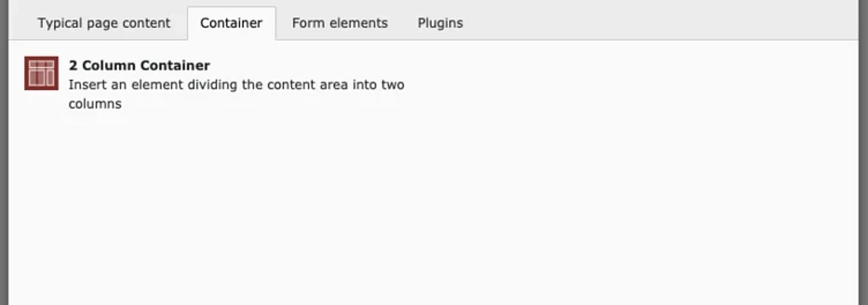868x305 pixels.
Task: Click the 2 Column Container icon
Action: [41, 73]
